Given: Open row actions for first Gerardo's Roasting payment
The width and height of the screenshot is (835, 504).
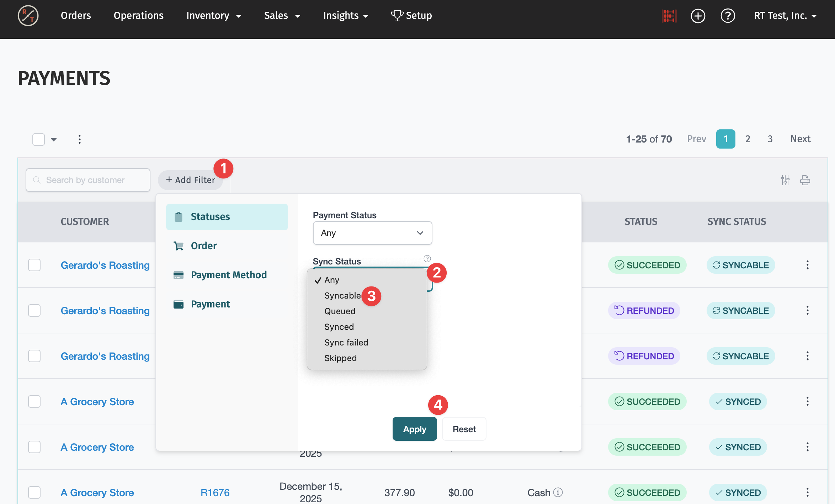Looking at the screenshot, I should (807, 265).
